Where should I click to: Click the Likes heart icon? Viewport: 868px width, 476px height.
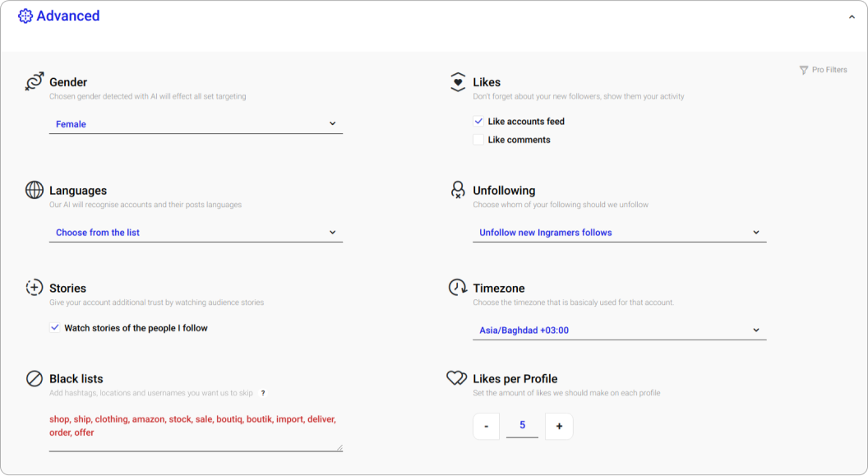coord(458,81)
